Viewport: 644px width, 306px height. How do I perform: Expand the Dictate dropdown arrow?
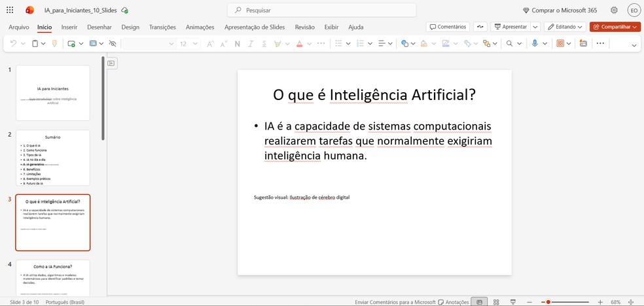point(545,43)
